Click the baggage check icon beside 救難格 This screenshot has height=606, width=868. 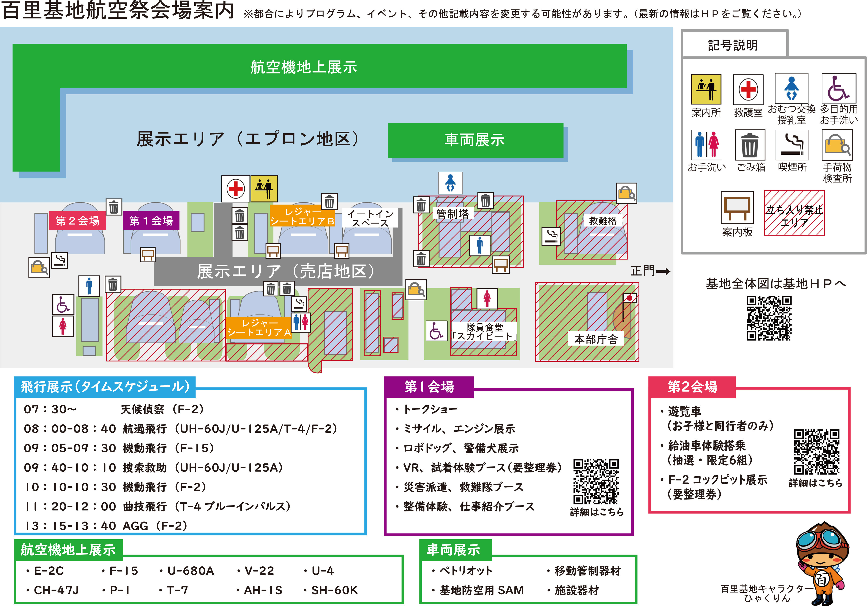626,193
